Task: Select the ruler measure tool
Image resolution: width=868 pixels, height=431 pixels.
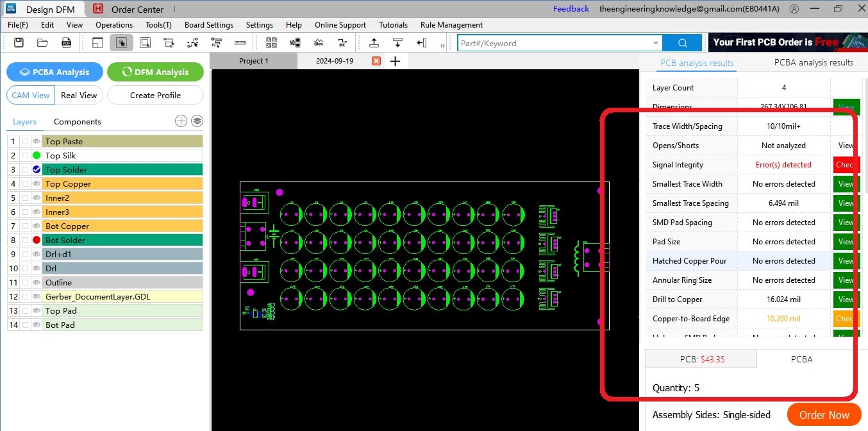Action: tap(240, 43)
